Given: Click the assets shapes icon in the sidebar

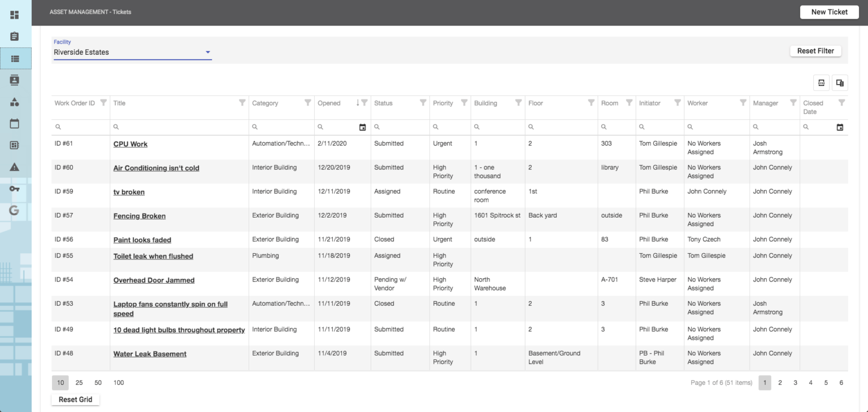Looking at the screenshot, I should coord(14,102).
